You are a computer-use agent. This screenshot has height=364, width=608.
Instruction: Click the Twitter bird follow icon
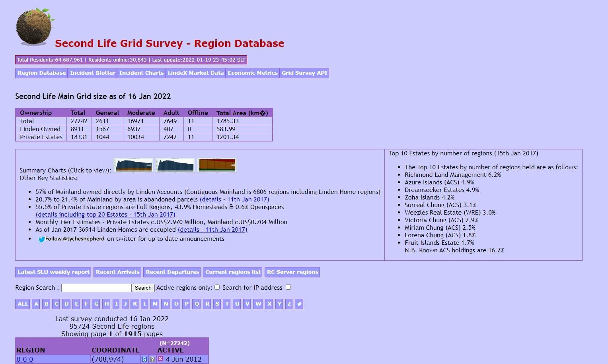[41, 239]
